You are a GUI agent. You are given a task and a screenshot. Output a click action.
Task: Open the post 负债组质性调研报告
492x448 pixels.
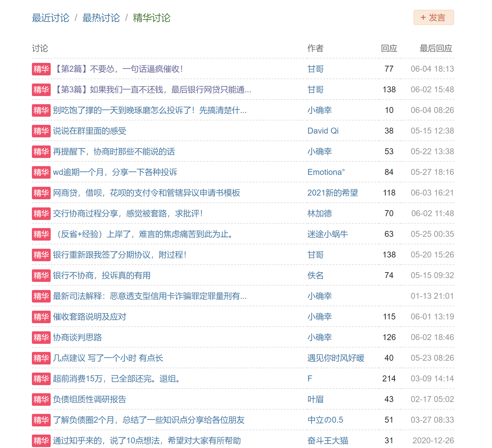pos(89,399)
